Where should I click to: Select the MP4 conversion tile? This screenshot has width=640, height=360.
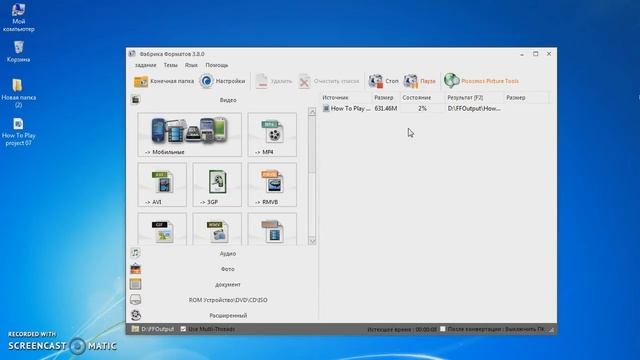click(x=272, y=135)
